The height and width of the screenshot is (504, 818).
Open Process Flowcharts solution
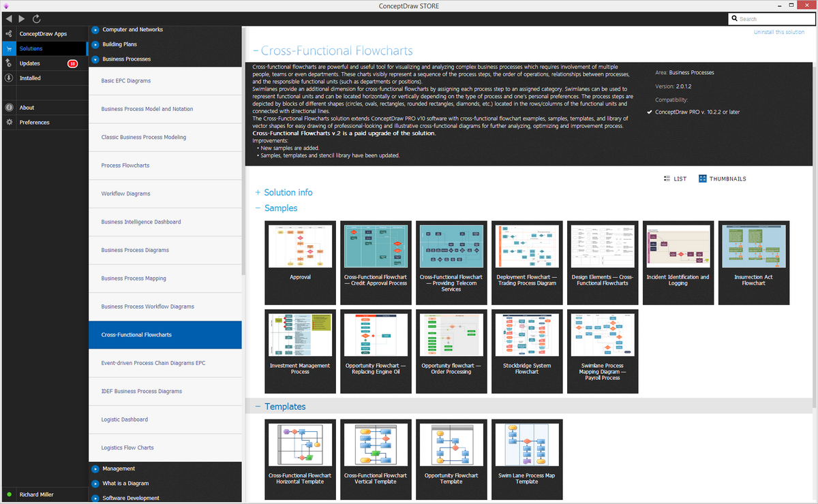[x=165, y=166]
